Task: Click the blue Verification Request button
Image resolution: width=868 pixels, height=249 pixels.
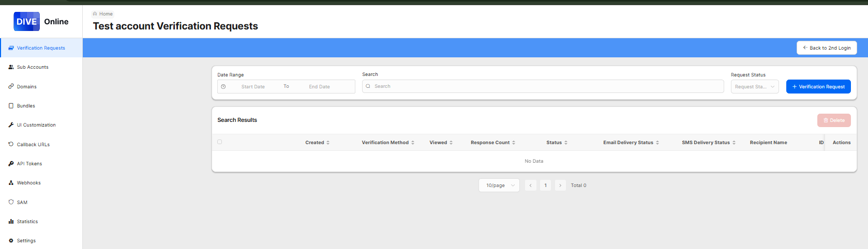Action: coord(818,87)
